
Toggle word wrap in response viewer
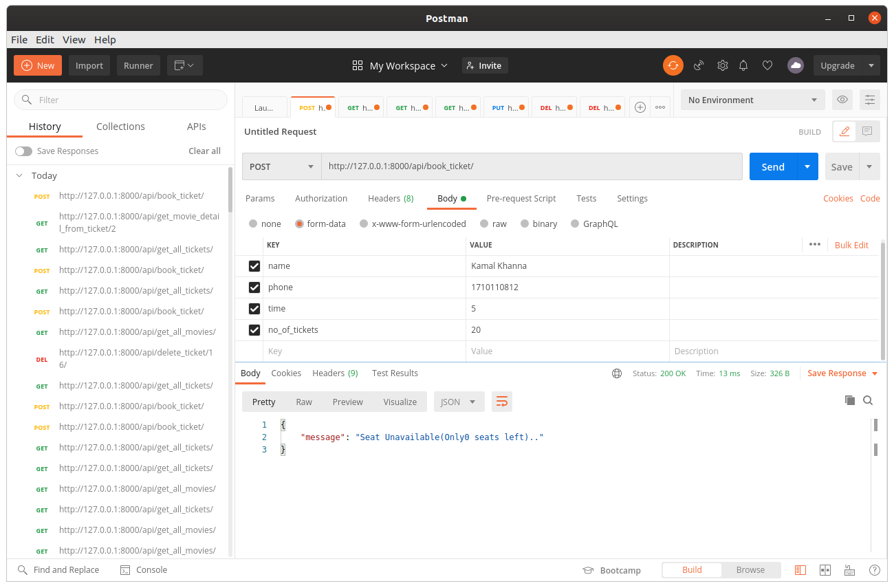pos(502,402)
